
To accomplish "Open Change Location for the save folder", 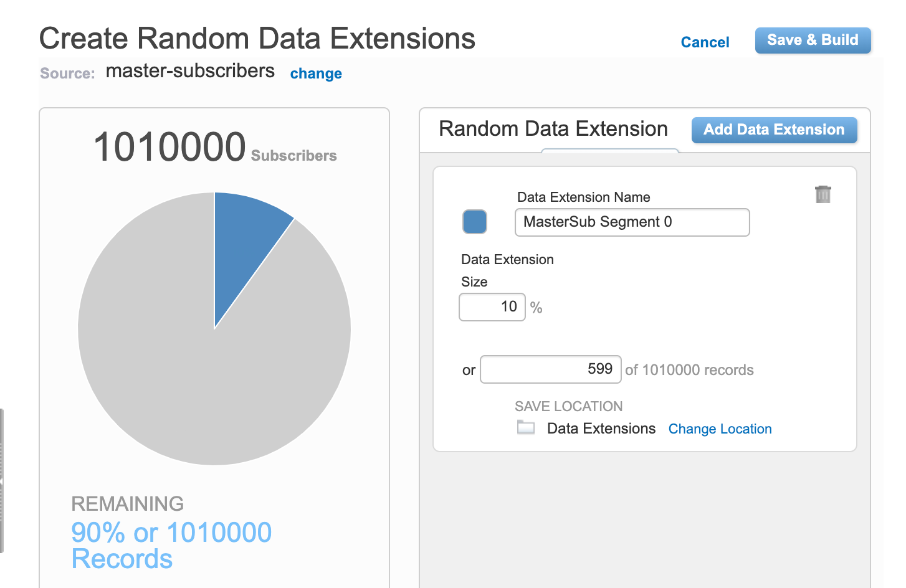I will 720,429.
